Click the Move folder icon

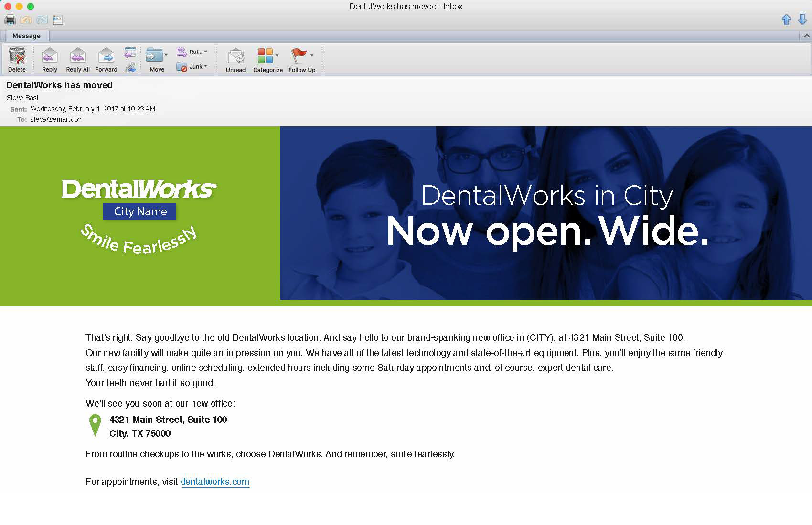pyautogui.click(x=154, y=55)
